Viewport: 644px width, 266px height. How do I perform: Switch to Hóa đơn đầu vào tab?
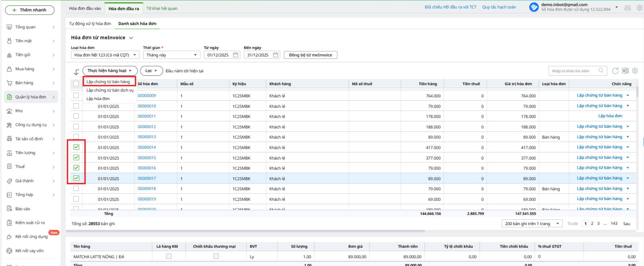[x=85, y=8]
